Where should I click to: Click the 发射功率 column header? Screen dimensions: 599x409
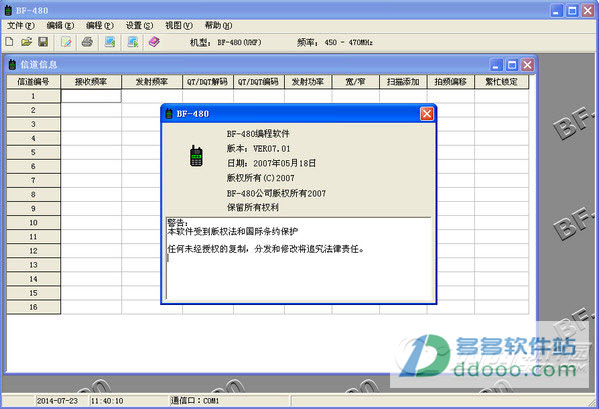pos(308,82)
